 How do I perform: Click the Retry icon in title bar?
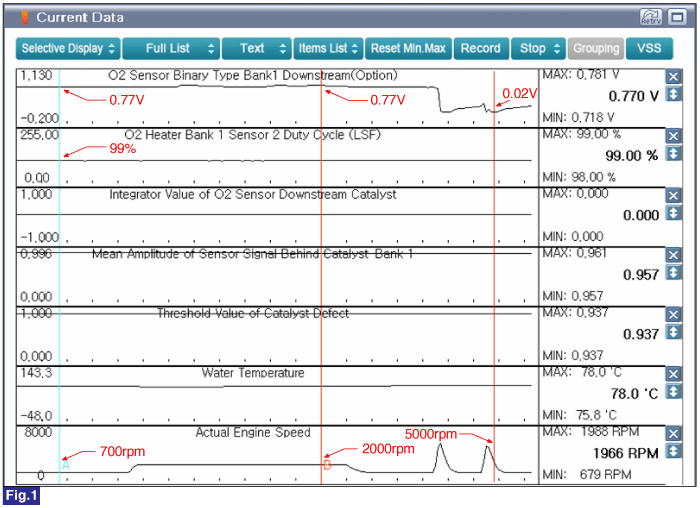pos(651,17)
